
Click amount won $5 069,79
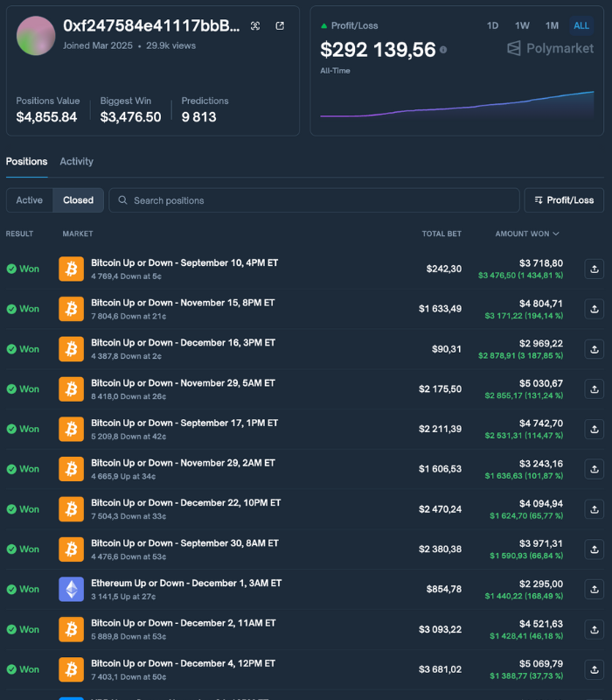(541, 664)
